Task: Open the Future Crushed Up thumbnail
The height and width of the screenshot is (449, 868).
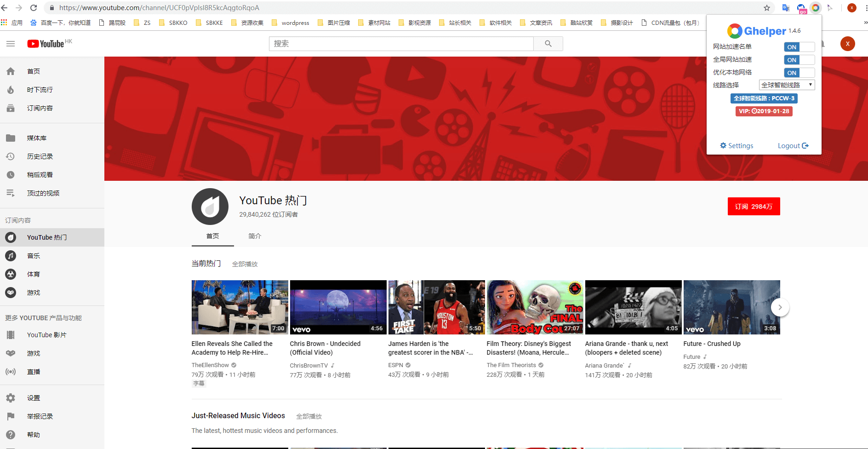Action: point(732,307)
